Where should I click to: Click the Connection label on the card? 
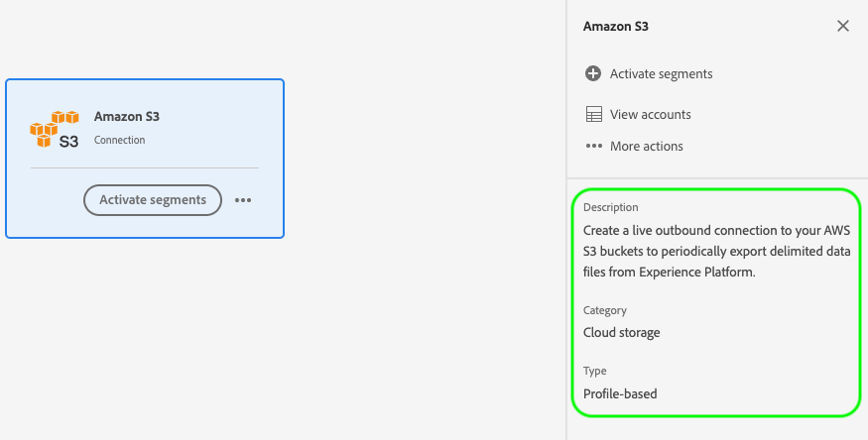coord(120,141)
